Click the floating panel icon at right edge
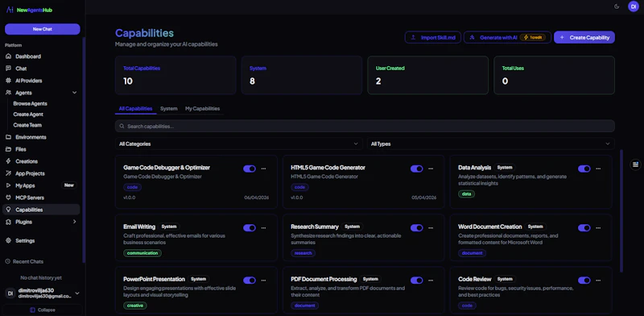The height and width of the screenshot is (316, 644). click(x=636, y=164)
